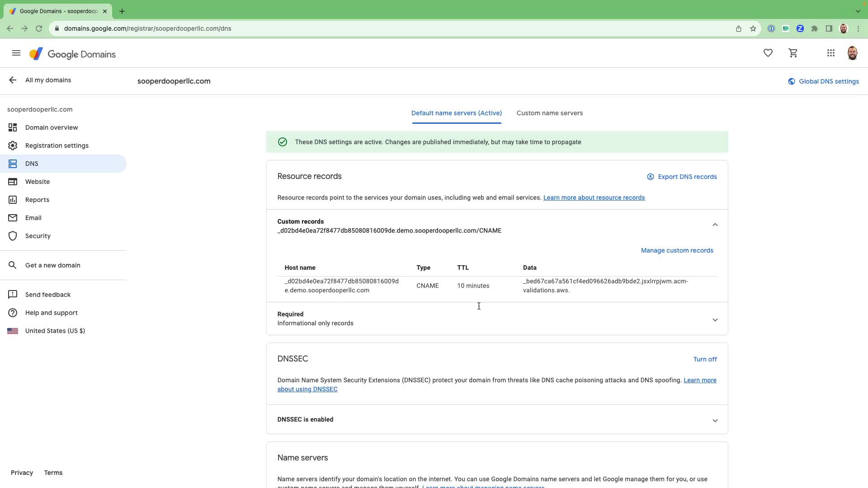Switch to the Custom name servers tab

[549, 113]
